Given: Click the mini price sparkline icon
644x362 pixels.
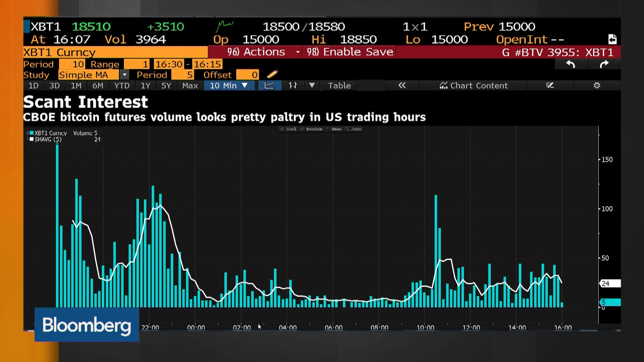Looking at the screenshot, I should pos(225,26).
